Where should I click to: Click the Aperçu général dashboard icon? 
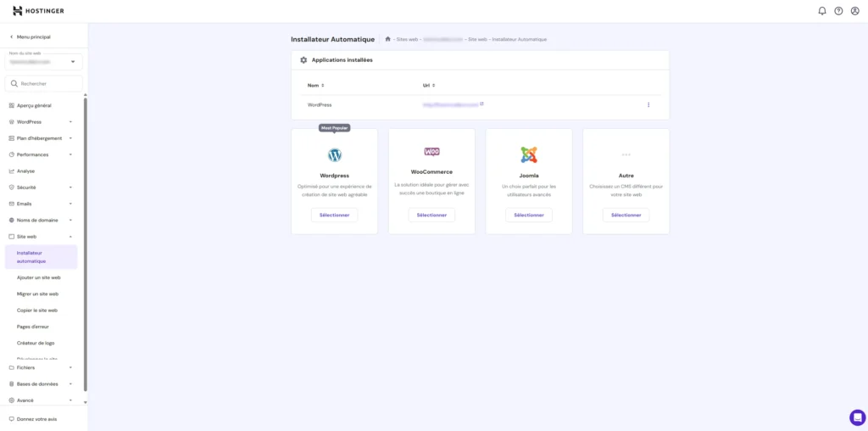[12, 105]
